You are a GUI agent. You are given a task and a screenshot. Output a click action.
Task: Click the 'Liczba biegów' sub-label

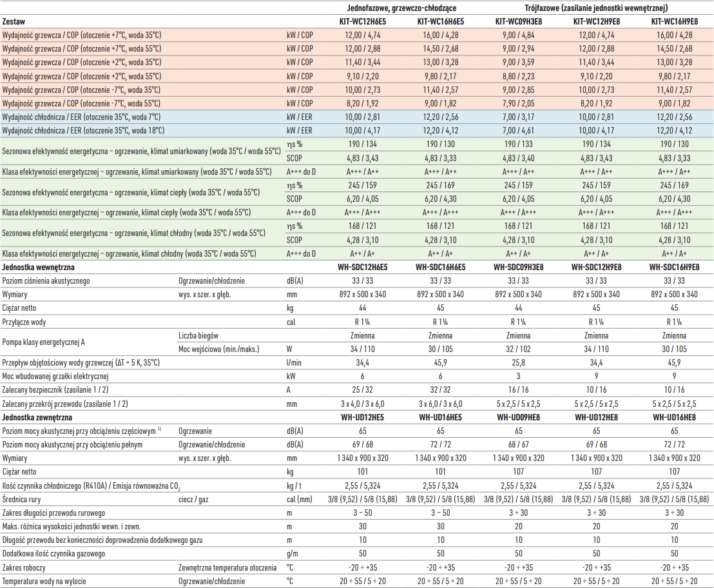click(x=198, y=336)
